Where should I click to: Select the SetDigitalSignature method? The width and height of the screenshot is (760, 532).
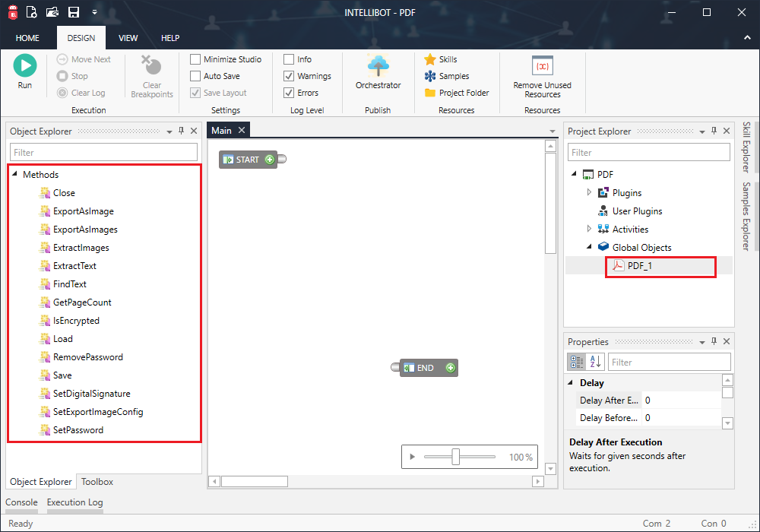click(x=92, y=394)
